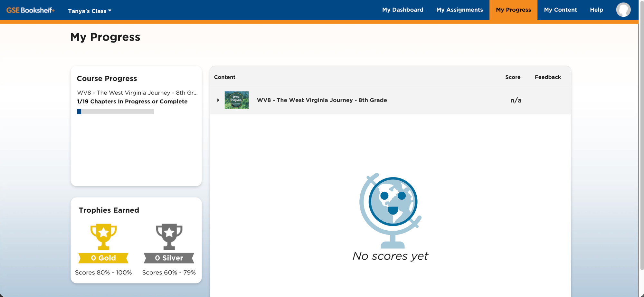The width and height of the screenshot is (644, 297).
Task: Expand the WV8 West Virginia Journey row
Action: pos(218,100)
